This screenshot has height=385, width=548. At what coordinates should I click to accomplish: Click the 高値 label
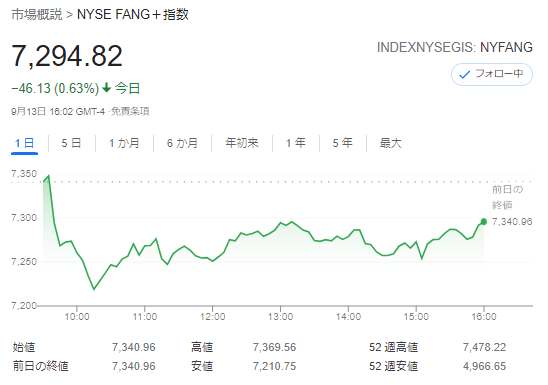click(x=202, y=347)
